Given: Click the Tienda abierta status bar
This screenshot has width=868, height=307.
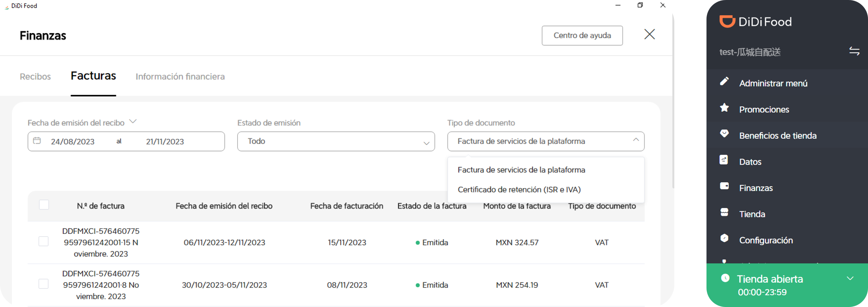Looking at the screenshot, I should 787,285.
